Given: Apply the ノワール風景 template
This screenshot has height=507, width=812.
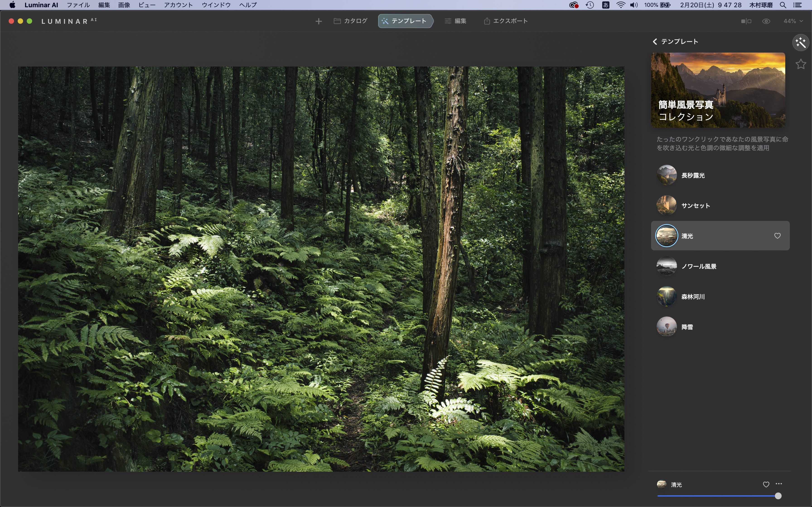Looking at the screenshot, I should coord(698,266).
